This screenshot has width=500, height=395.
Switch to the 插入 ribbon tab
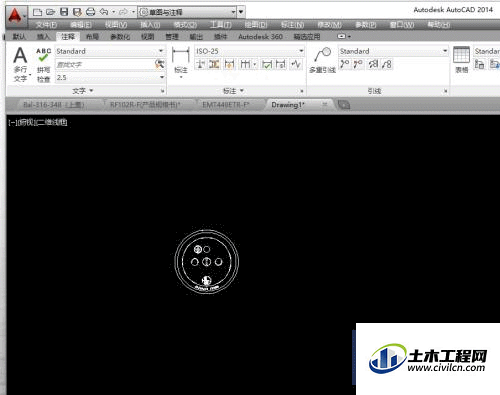[43, 37]
